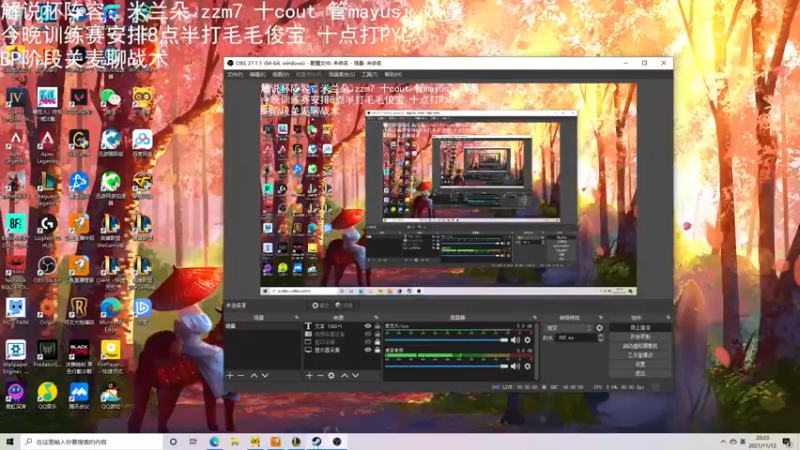
Task: Pop out the 混音器 dock panel
Action: 535,317
